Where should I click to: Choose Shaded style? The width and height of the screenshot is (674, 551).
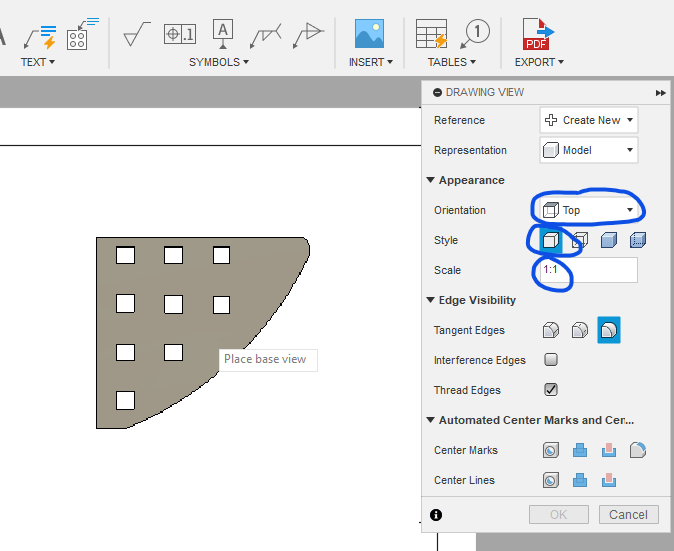tap(609, 240)
